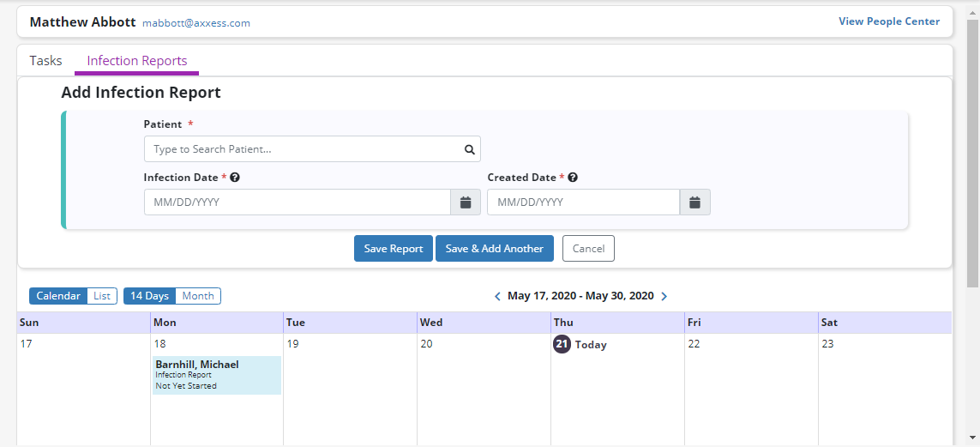Switch to Calendar view
980x447 pixels.
pos(58,296)
